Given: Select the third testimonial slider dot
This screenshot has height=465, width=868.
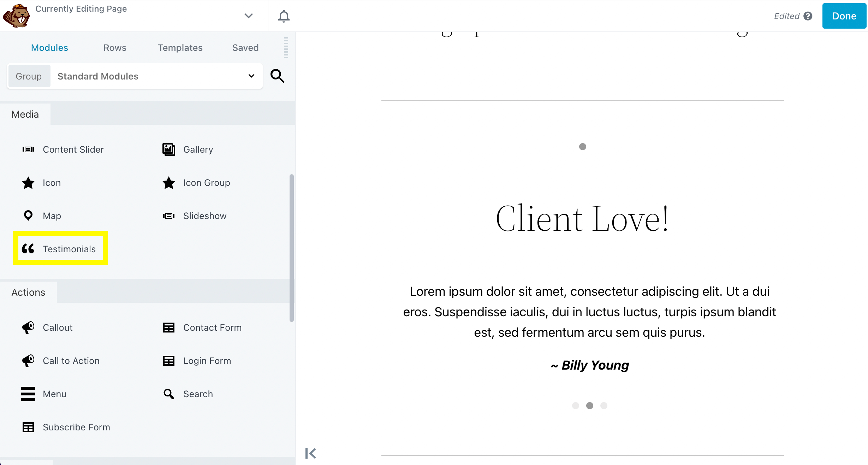Looking at the screenshot, I should click(604, 406).
